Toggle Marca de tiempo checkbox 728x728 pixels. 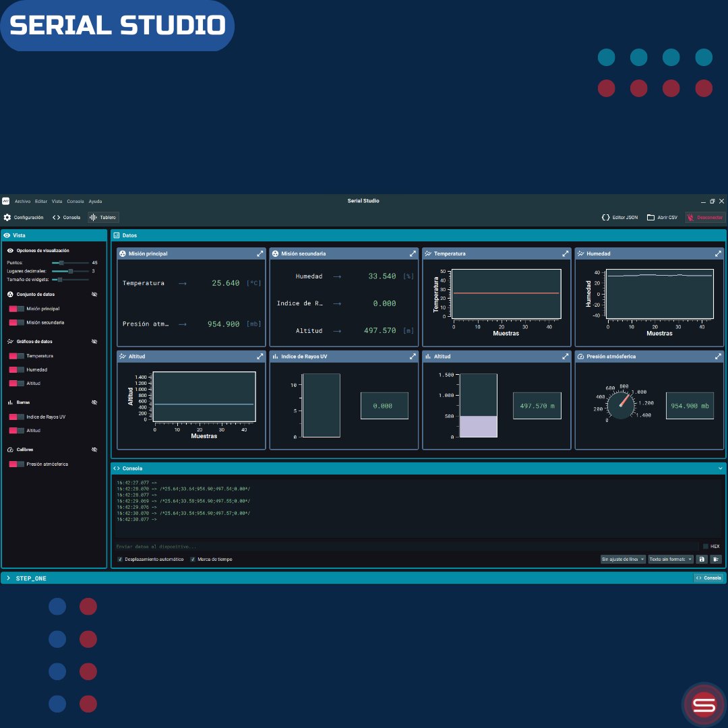click(193, 559)
